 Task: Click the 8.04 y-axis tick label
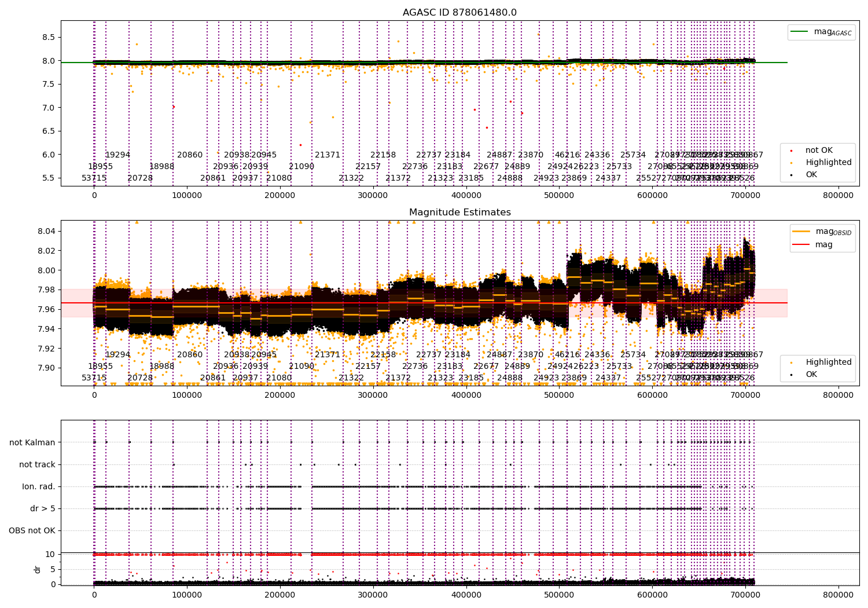point(46,231)
